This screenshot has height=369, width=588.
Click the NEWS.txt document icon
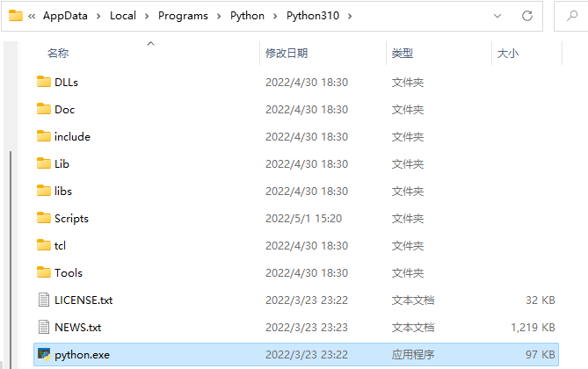(x=44, y=327)
